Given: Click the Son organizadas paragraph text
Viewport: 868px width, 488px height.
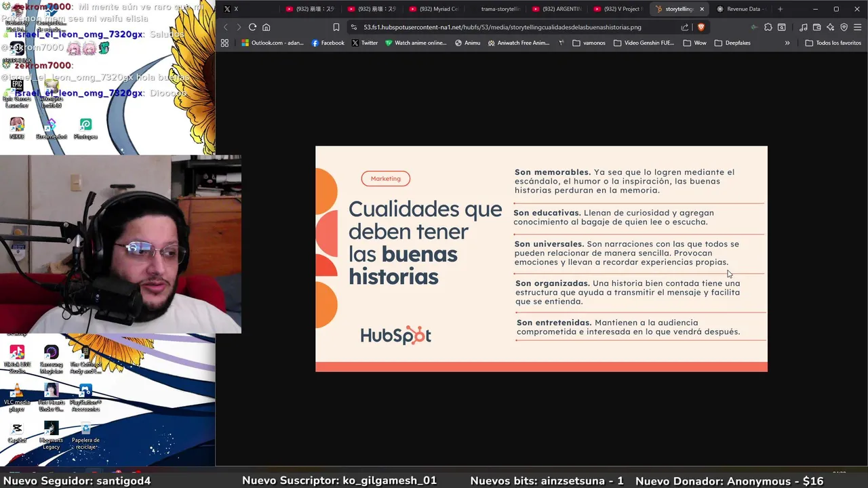Looking at the screenshot, I should (x=628, y=292).
